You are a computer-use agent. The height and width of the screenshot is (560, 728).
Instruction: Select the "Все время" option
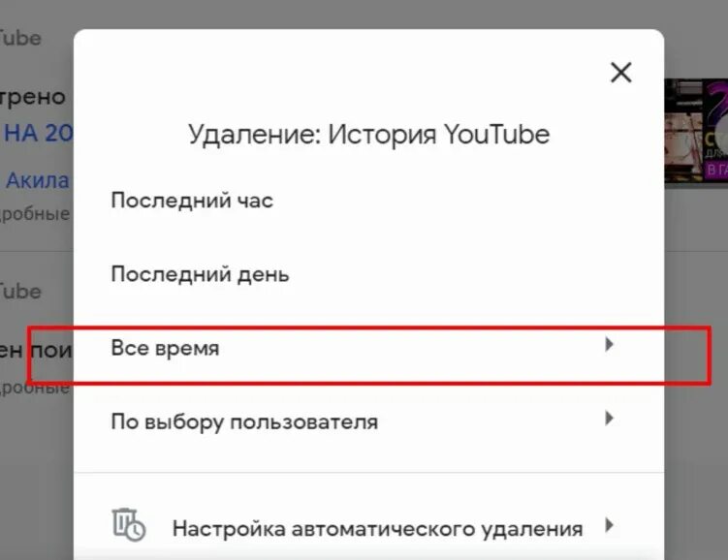pos(368,348)
